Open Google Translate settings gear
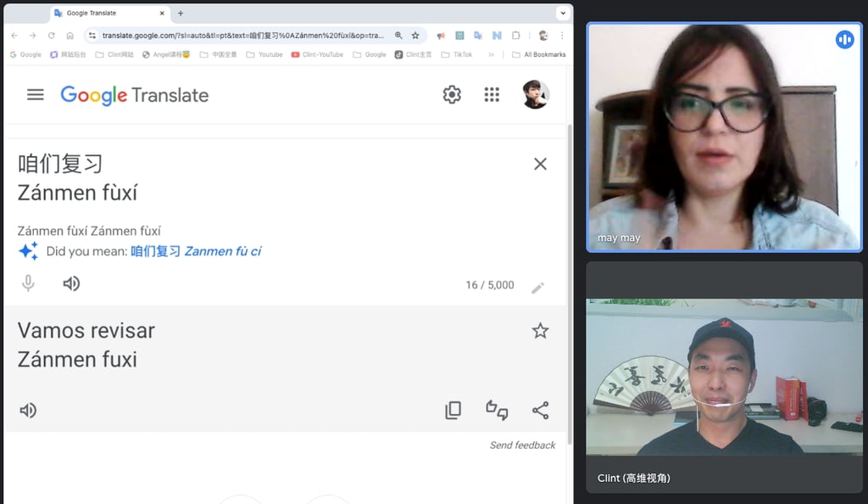The height and width of the screenshot is (504, 868). (452, 95)
